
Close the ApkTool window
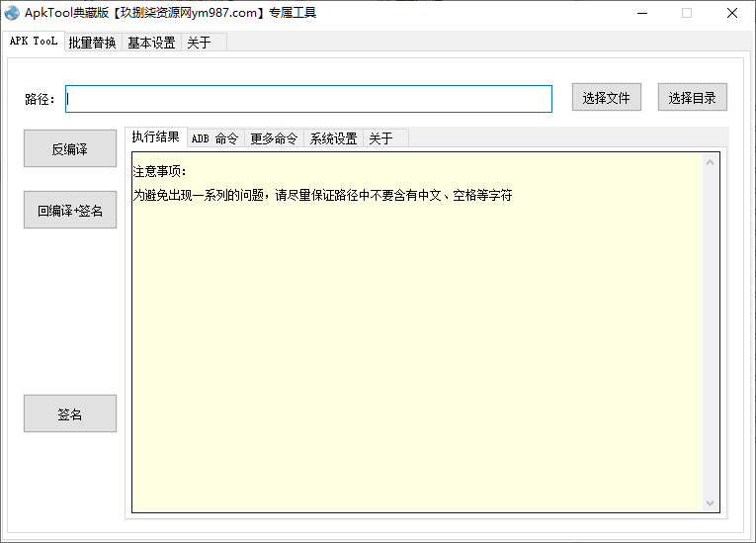pyautogui.click(x=732, y=13)
